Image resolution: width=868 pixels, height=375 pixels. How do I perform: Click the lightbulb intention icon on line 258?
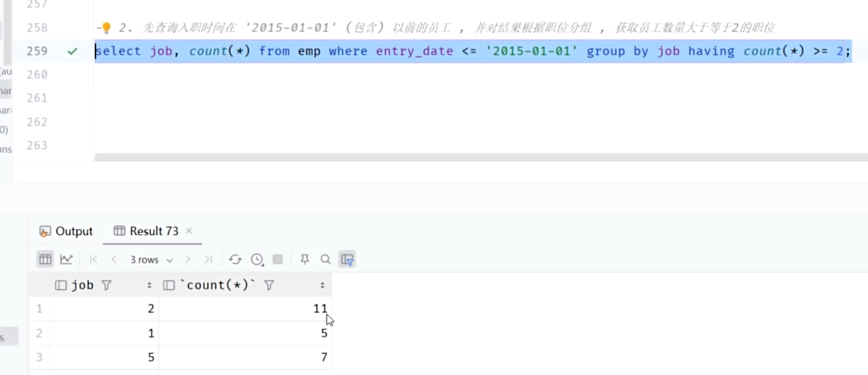(x=106, y=28)
